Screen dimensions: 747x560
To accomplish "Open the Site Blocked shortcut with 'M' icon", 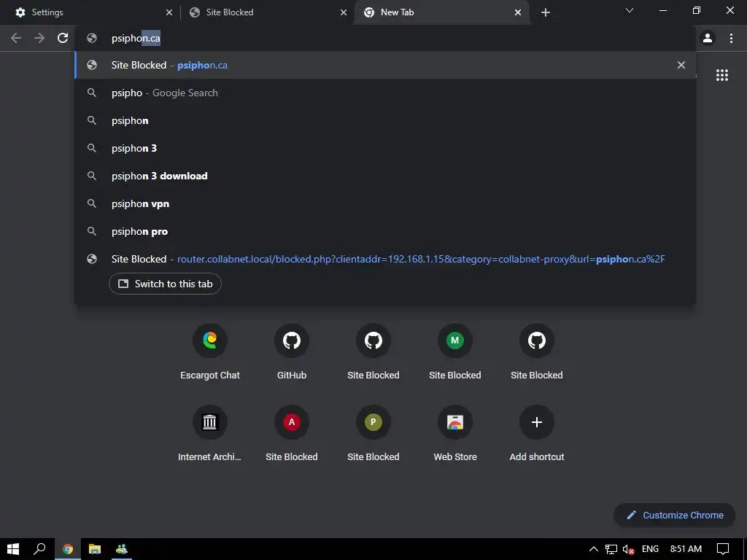I will pos(455,352).
